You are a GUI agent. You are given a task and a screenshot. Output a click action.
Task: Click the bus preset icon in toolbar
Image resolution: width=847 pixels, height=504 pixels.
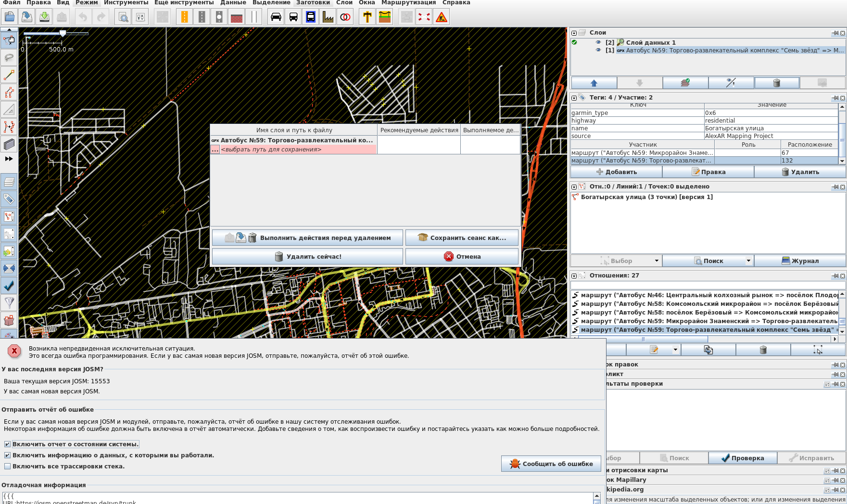pyautogui.click(x=293, y=17)
